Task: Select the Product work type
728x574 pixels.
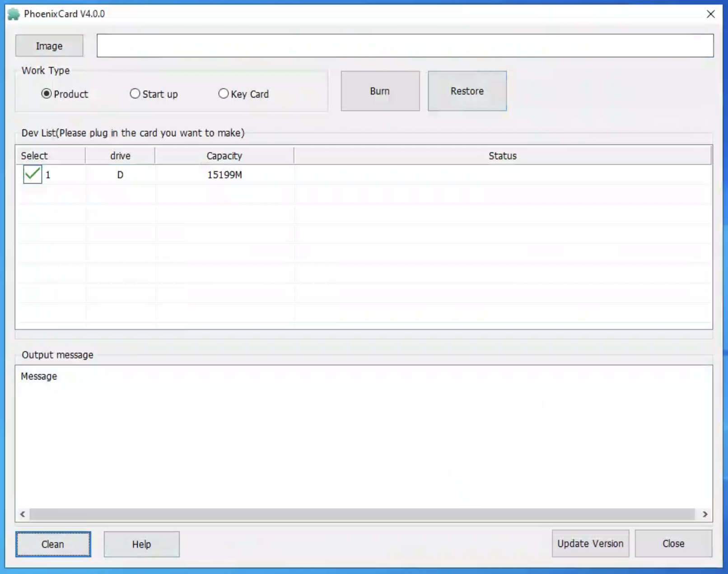Action: (47, 94)
